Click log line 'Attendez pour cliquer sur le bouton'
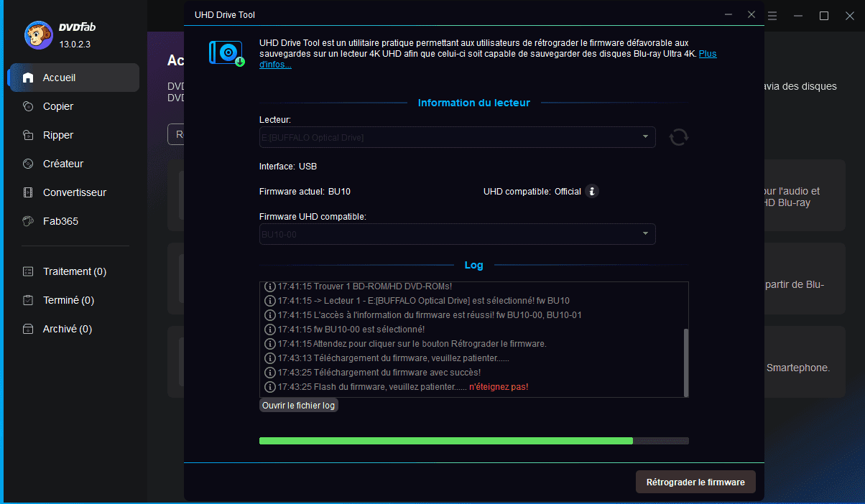The image size is (865, 504). point(405,344)
